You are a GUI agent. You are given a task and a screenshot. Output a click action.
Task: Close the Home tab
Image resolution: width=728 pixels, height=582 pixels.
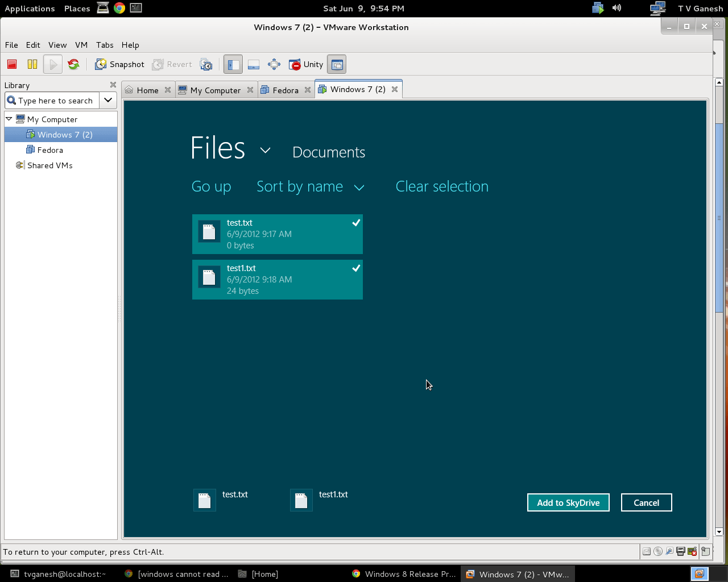[168, 90]
